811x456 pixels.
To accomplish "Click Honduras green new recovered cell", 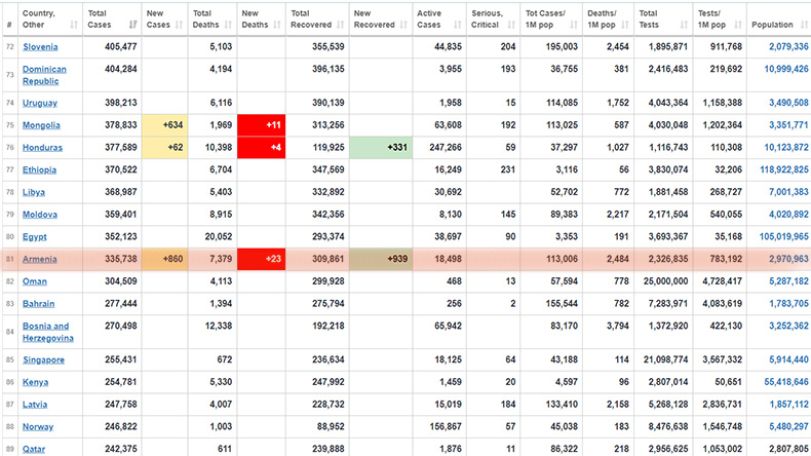I will pos(381,147).
